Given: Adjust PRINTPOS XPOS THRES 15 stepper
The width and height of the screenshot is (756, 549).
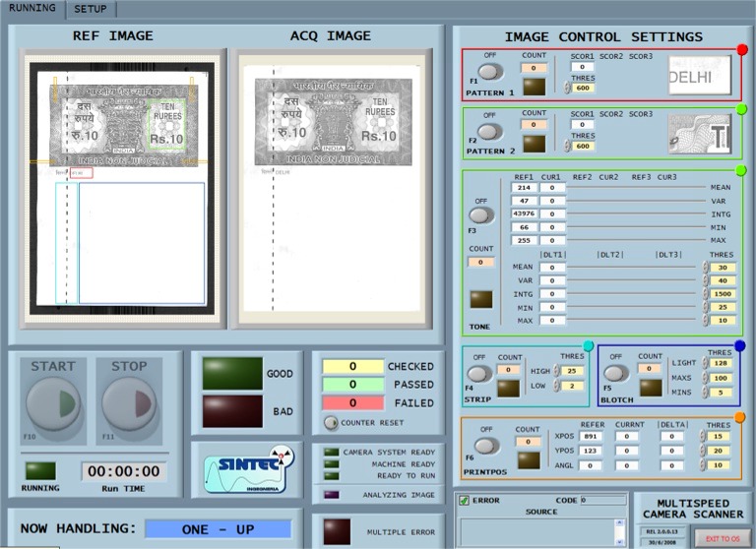Looking at the screenshot, I should (702, 436).
